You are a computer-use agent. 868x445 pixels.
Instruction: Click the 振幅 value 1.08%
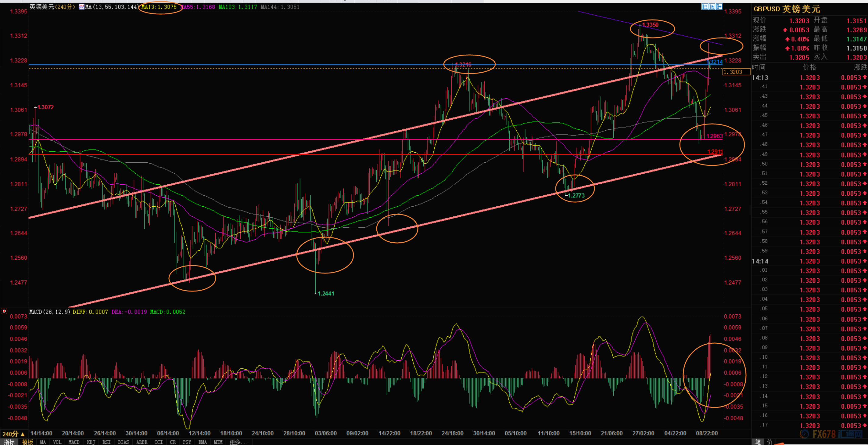800,48
